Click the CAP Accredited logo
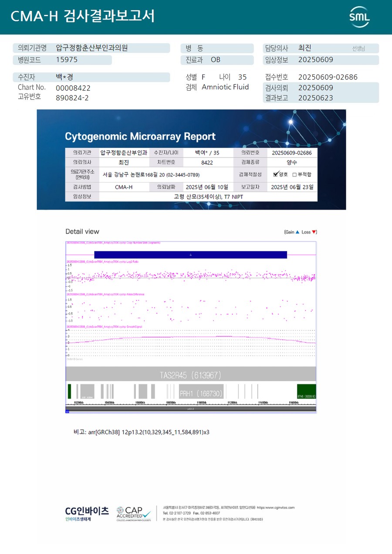The height and width of the screenshot is (554, 392). pyautogui.click(x=134, y=513)
